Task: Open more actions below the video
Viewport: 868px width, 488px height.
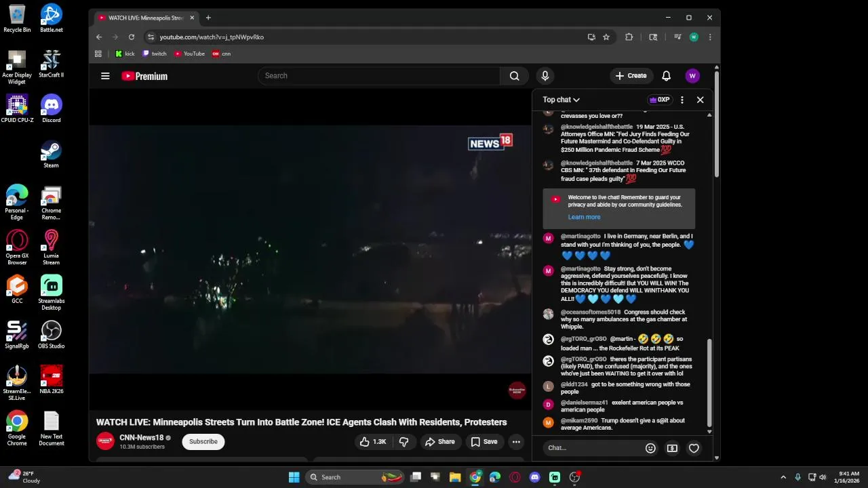Action: coord(516,442)
